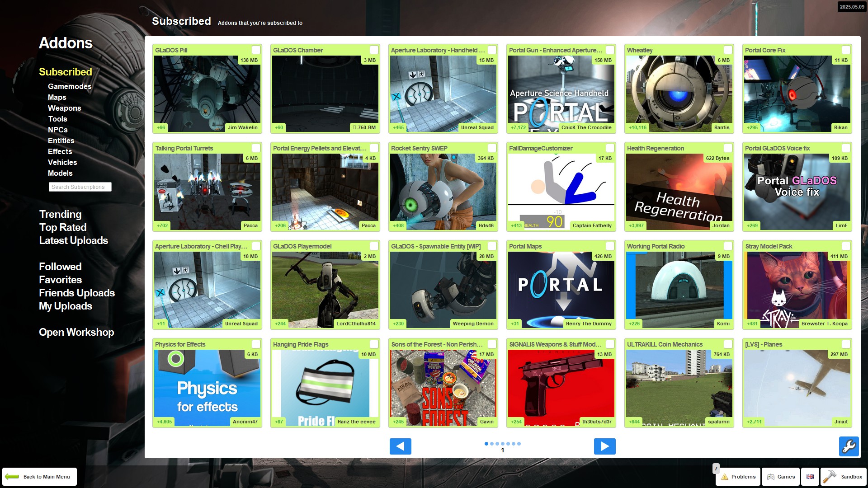
Task: Open the FallDamageCustomizer addon thumbnail
Action: point(561,192)
